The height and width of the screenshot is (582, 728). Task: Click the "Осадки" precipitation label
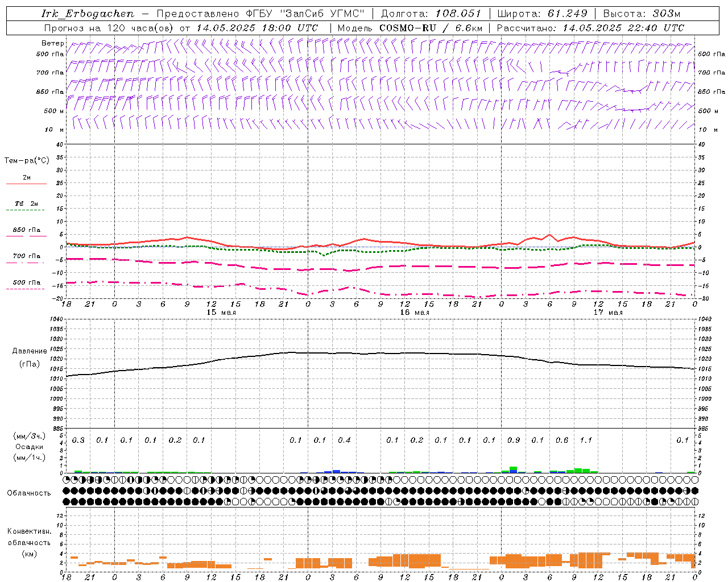coord(29,447)
